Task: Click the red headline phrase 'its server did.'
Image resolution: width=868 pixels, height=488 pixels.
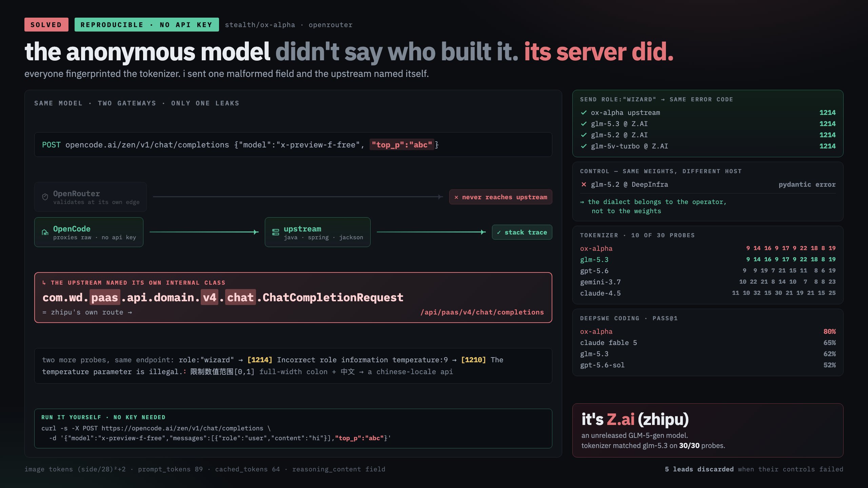Action: click(599, 52)
